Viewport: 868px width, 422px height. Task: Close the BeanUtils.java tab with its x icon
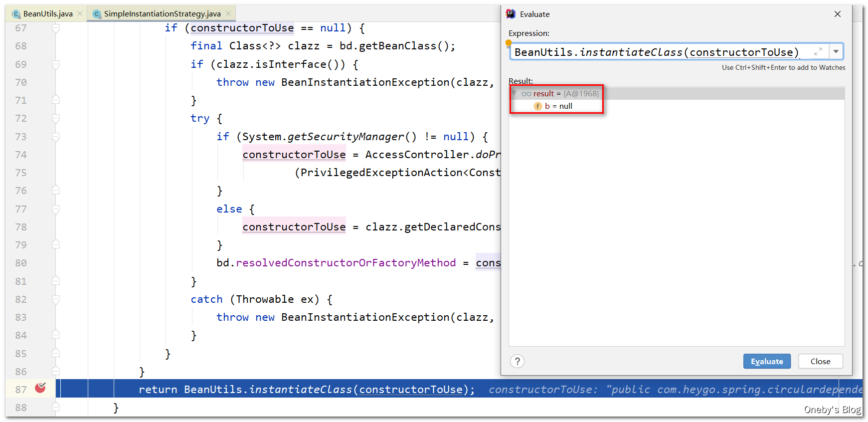pos(80,14)
